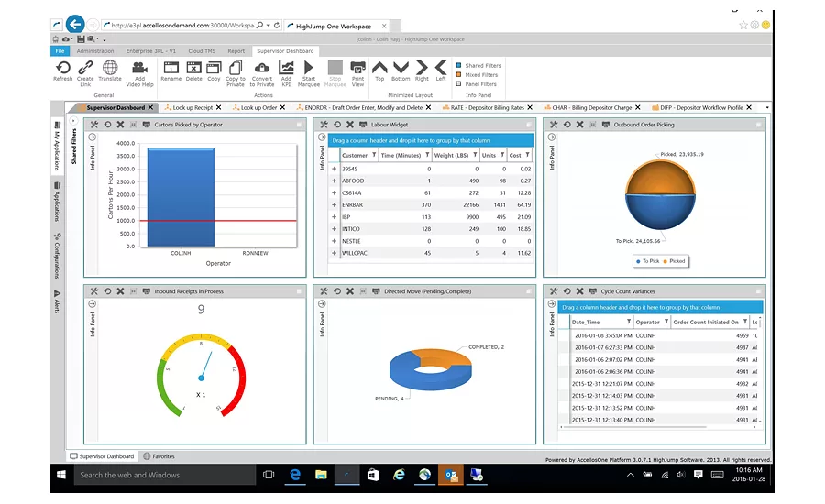825x504 pixels.
Task: Open Print View icon
Action: point(357,68)
